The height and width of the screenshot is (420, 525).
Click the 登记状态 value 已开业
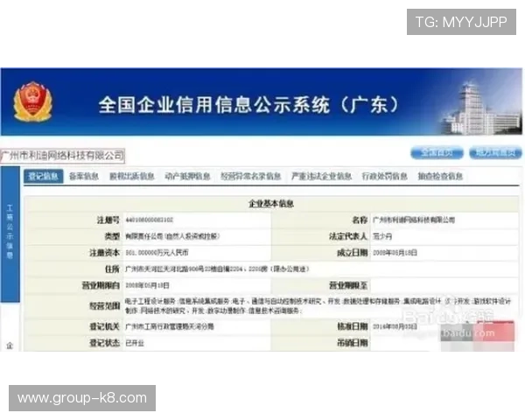(x=135, y=343)
